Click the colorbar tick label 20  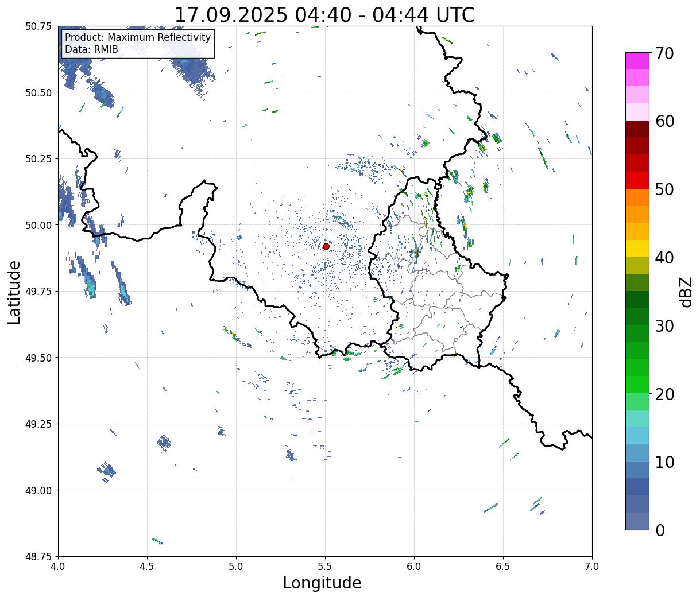click(664, 394)
